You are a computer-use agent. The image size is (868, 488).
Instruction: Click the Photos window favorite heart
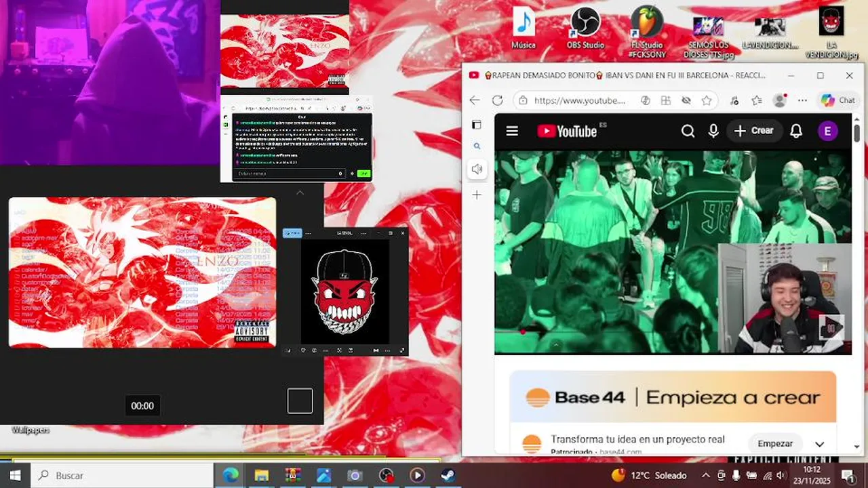[x=303, y=350]
